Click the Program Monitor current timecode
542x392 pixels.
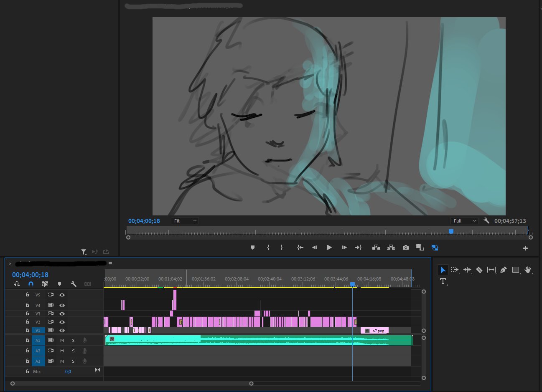click(x=144, y=221)
